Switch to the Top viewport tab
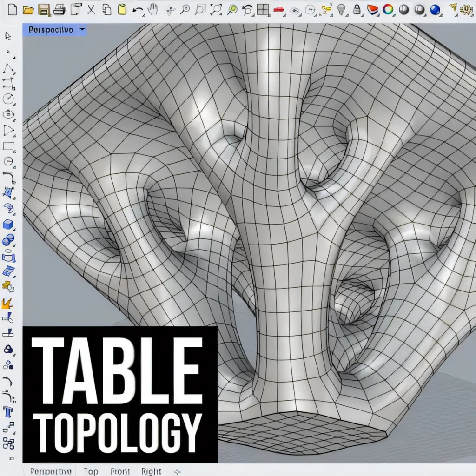 pyautogui.click(x=91, y=471)
